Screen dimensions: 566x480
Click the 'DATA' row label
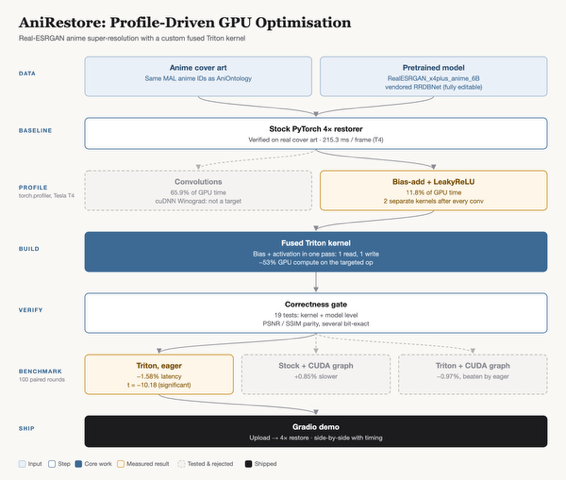[x=27, y=73]
